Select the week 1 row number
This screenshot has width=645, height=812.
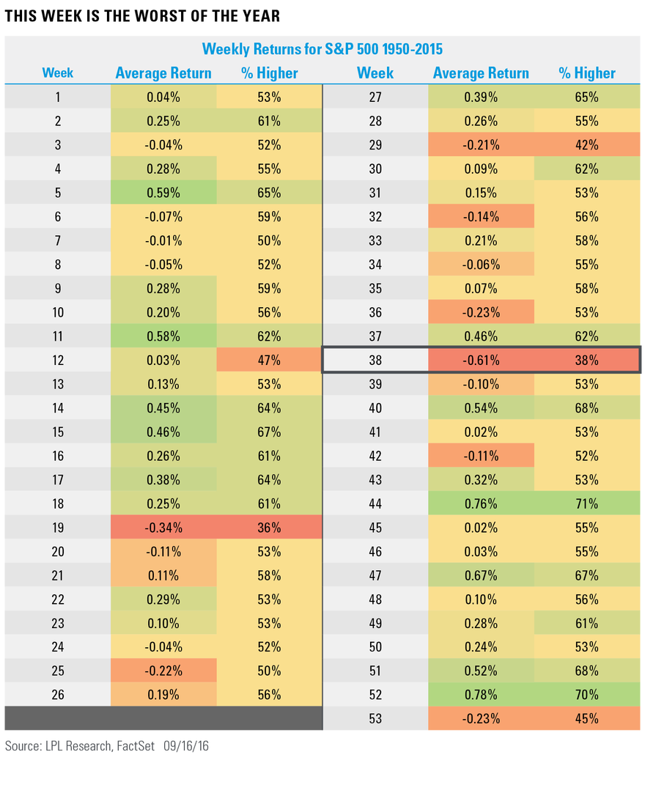tap(58, 97)
